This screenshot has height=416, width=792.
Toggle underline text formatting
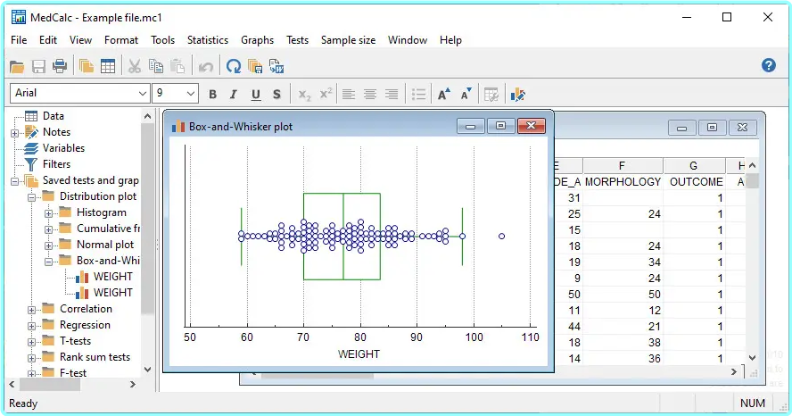tap(256, 94)
